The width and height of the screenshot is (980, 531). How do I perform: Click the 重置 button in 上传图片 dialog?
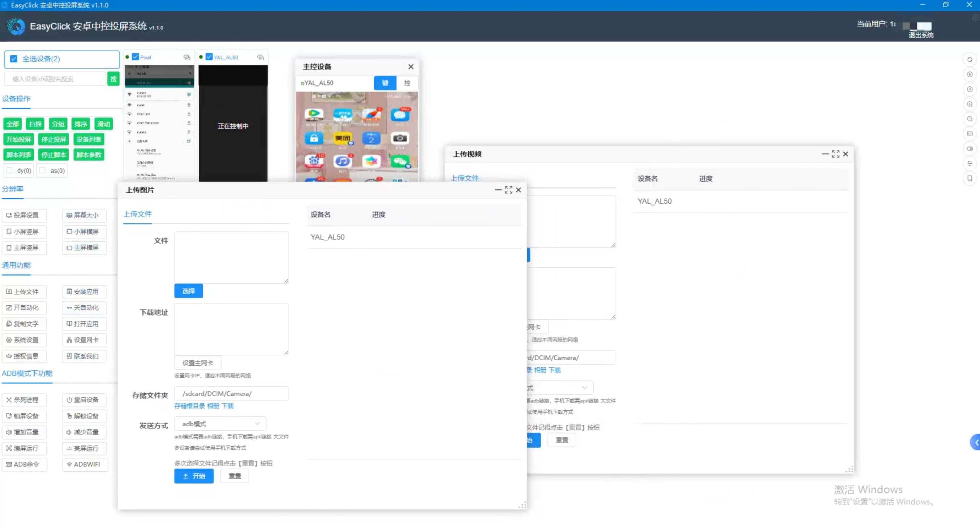pos(235,476)
